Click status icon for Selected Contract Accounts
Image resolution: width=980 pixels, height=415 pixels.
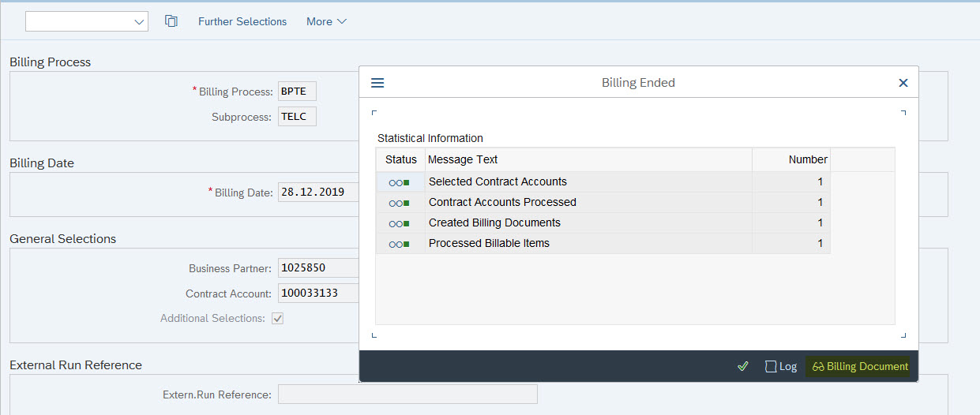(x=400, y=182)
